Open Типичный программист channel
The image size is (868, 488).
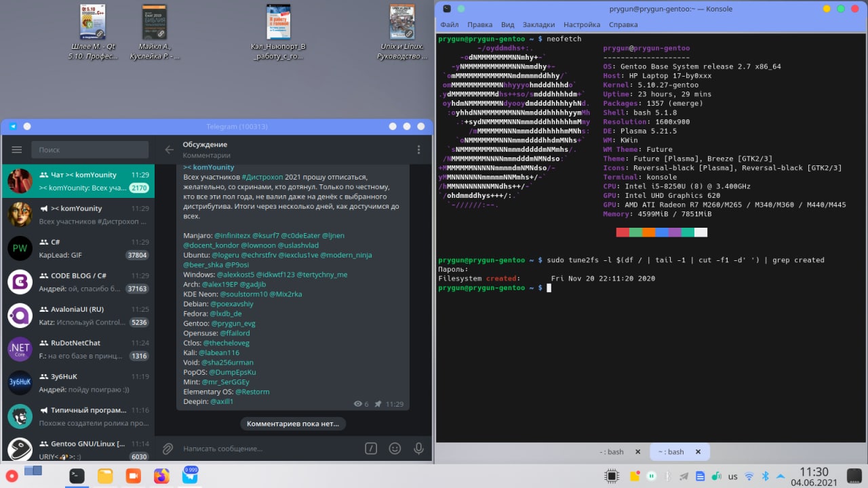[77, 416]
